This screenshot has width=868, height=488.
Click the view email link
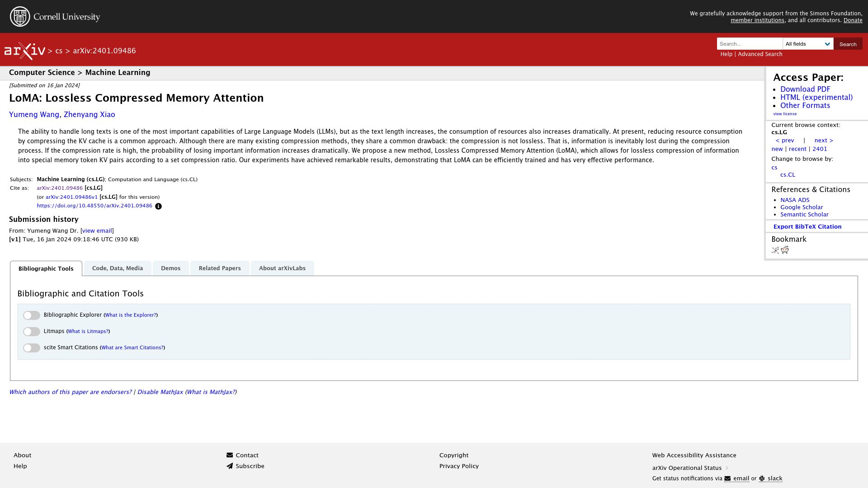tap(97, 231)
